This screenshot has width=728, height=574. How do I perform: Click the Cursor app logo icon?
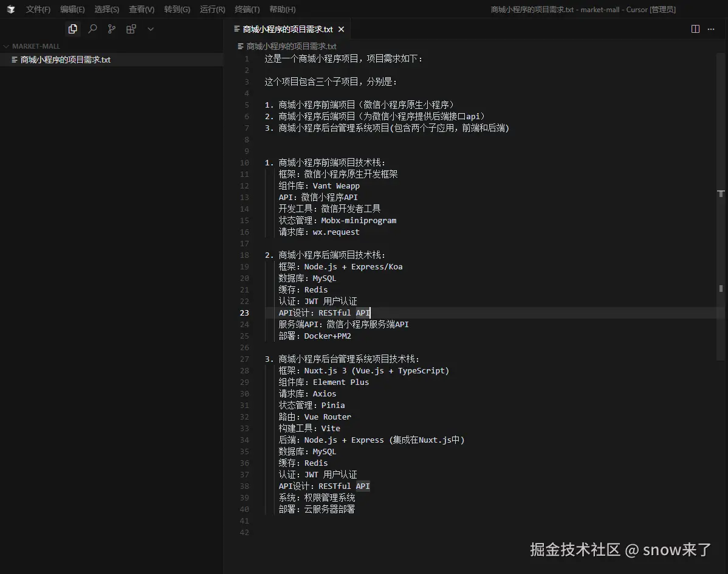point(11,9)
